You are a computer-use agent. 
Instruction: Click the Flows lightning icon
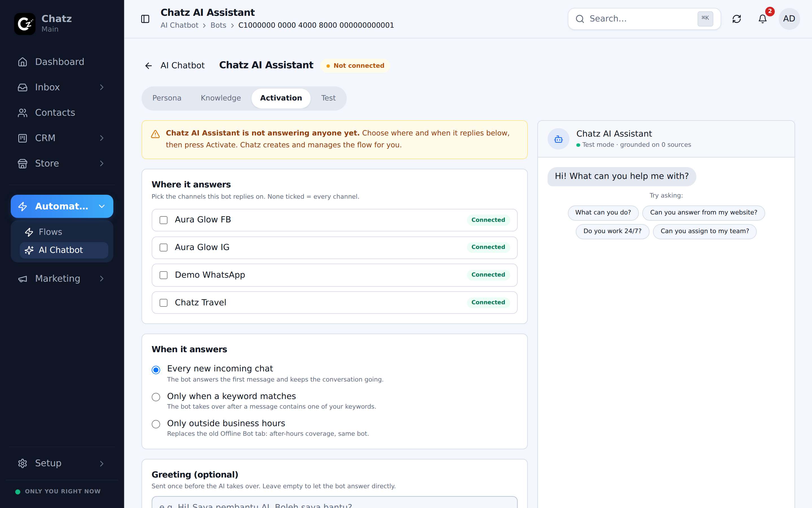[x=29, y=232]
